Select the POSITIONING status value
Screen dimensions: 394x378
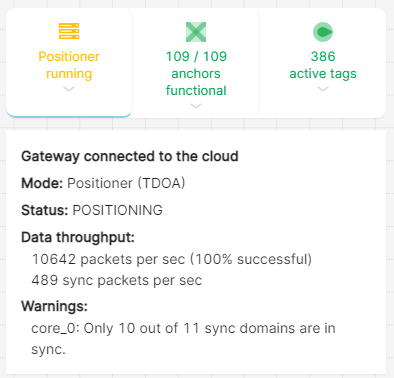[x=118, y=210]
